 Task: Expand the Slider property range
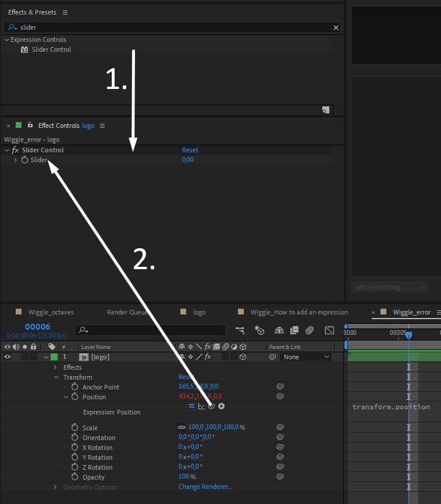[15, 160]
